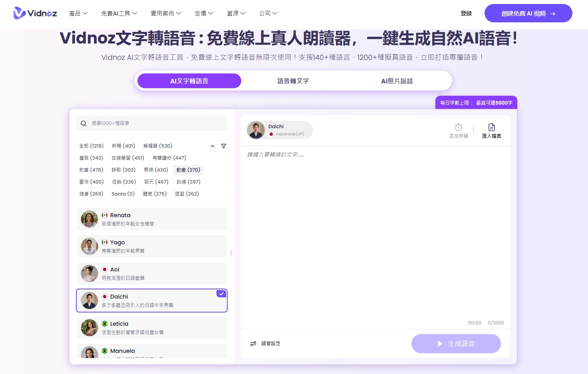
Task: Filter by 宣佈 (400) category
Action: 91,182
